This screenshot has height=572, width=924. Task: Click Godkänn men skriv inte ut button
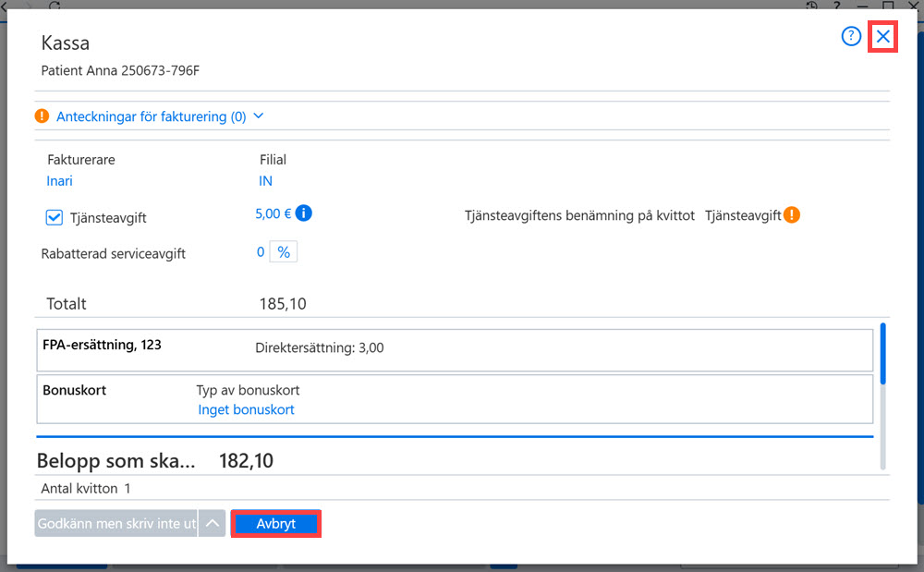[x=116, y=523]
